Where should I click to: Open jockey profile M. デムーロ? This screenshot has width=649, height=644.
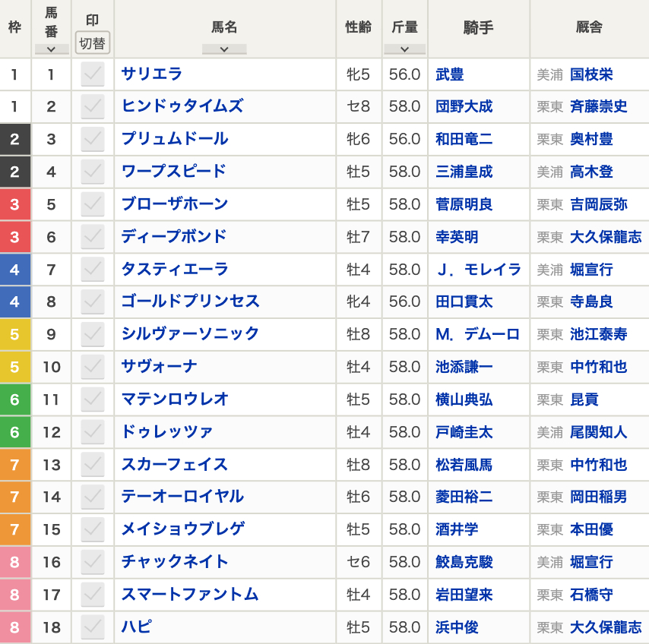click(478, 335)
